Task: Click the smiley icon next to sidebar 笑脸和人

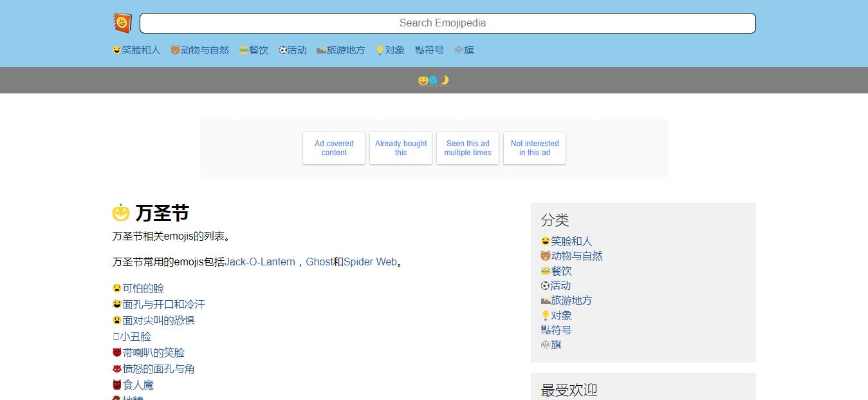Action: [x=544, y=241]
